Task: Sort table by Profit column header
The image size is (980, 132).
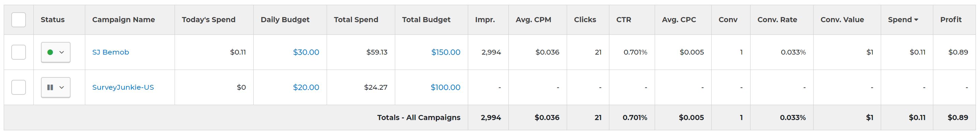Action: coord(951,20)
